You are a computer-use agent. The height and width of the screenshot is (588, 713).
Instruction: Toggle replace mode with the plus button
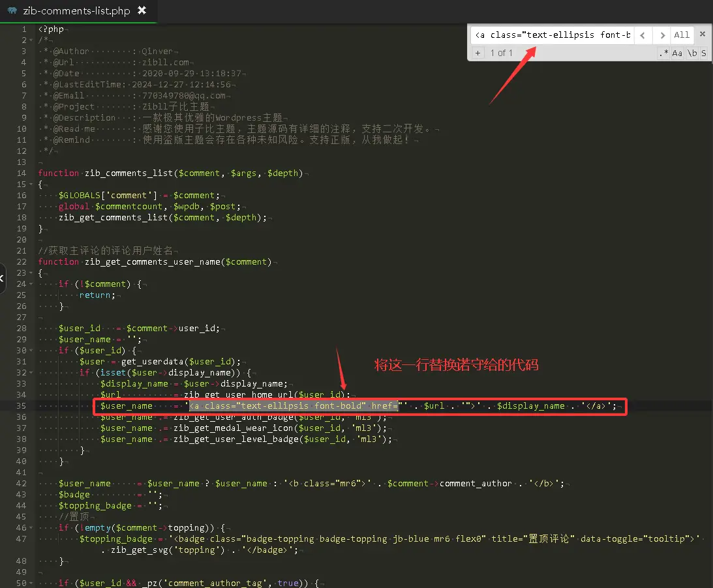(x=478, y=53)
